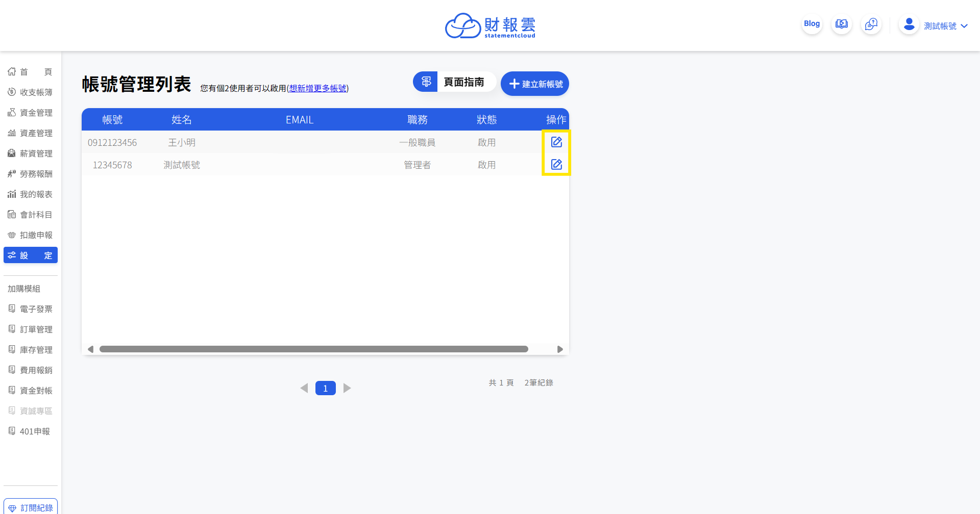Open 費用報銷 add-on module
This screenshot has height=514, width=980.
pyautogui.click(x=30, y=370)
